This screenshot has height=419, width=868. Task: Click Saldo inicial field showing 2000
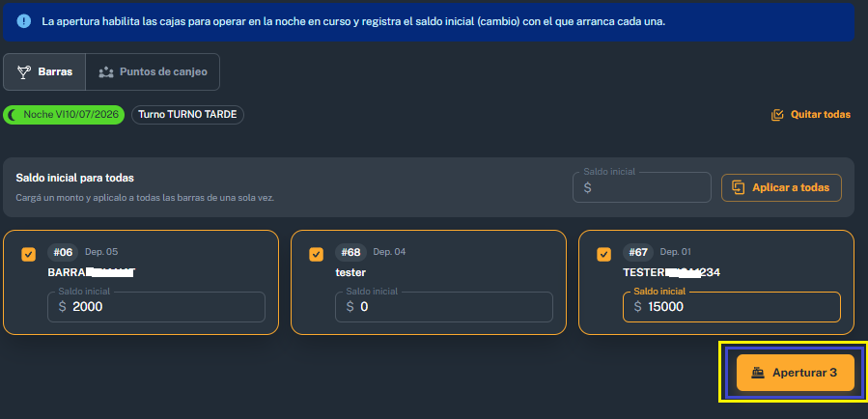point(156,307)
